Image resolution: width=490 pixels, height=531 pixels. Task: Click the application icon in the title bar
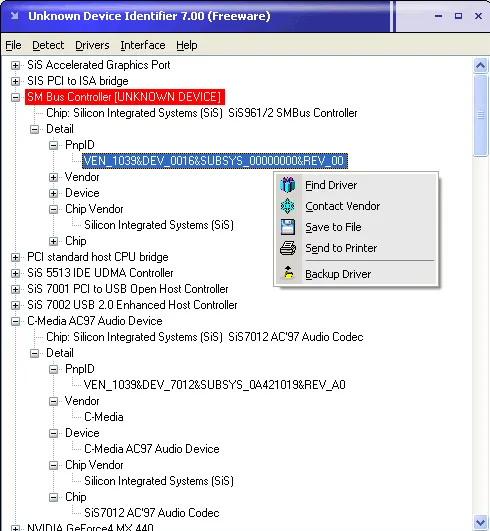coord(15,16)
